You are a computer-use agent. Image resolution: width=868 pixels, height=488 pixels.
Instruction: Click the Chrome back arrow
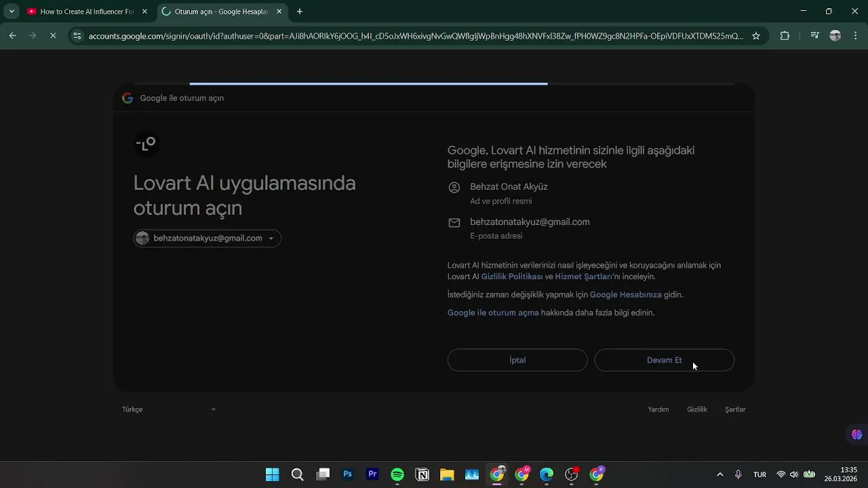point(12,36)
